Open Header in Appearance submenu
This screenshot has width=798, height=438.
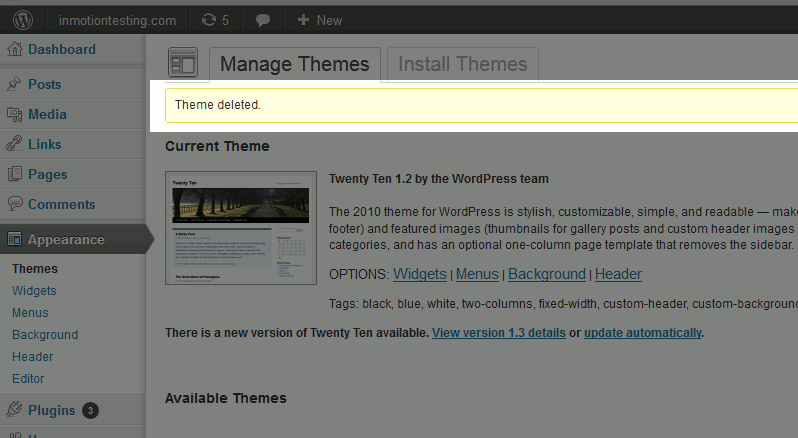(33, 357)
